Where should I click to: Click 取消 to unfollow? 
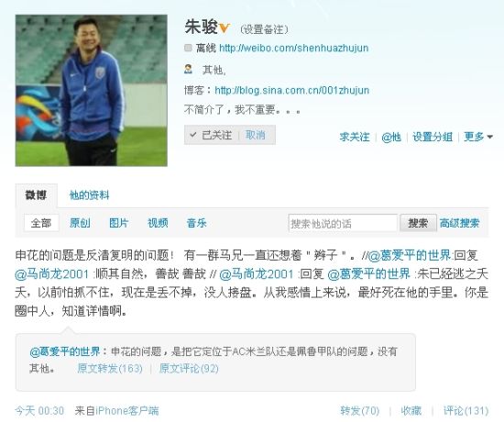click(x=256, y=135)
